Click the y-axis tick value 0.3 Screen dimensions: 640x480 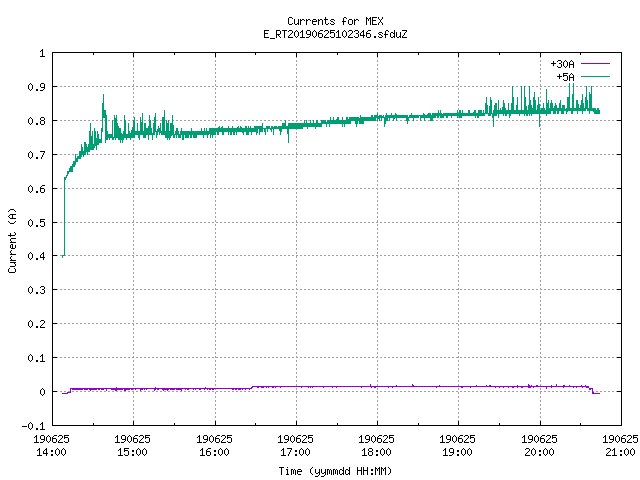(x=36, y=290)
